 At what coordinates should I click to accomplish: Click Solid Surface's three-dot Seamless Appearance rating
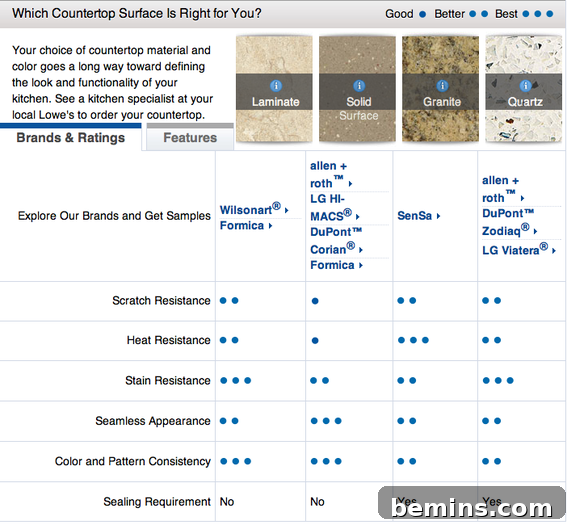(x=326, y=421)
